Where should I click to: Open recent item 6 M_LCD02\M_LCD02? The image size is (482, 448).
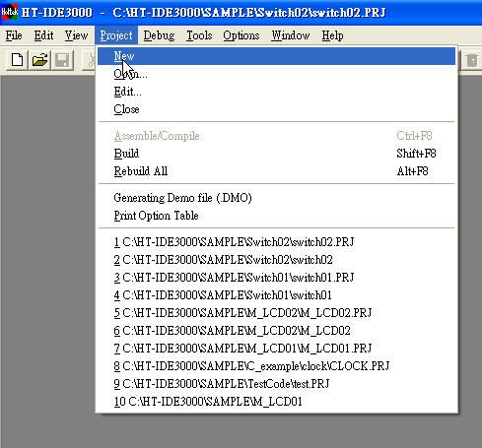(276, 331)
